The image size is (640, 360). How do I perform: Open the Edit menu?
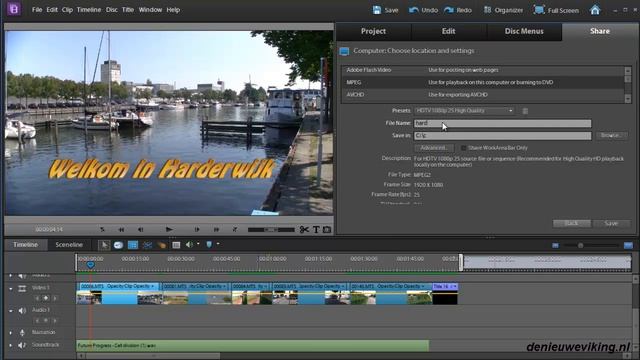[52, 10]
